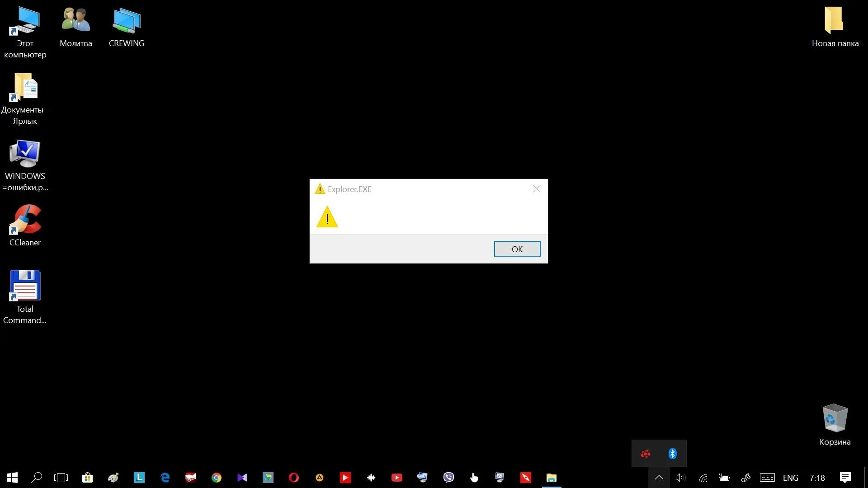Open Opera browser from the taskbar
This screenshot has width=868, height=488.
294,478
